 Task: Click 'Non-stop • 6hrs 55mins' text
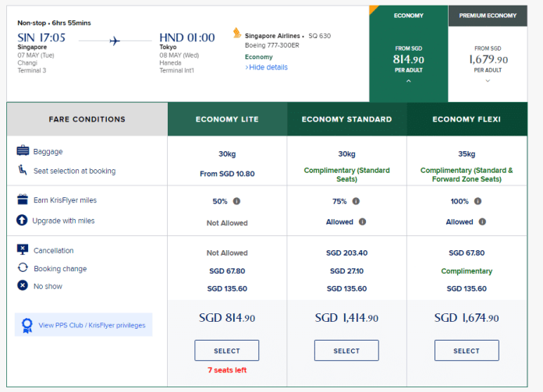[54, 23]
